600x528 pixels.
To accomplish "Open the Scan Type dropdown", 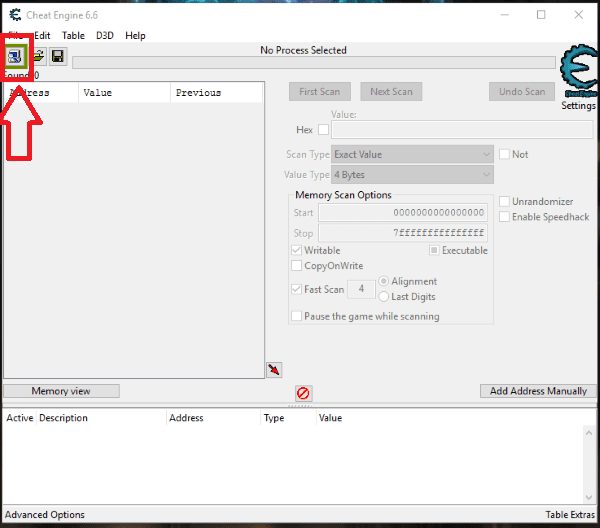I will point(412,154).
